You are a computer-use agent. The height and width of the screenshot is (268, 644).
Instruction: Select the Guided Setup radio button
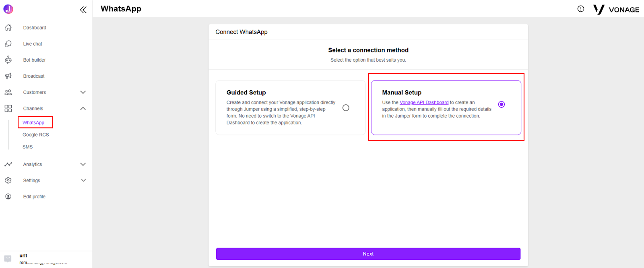pyautogui.click(x=346, y=108)
